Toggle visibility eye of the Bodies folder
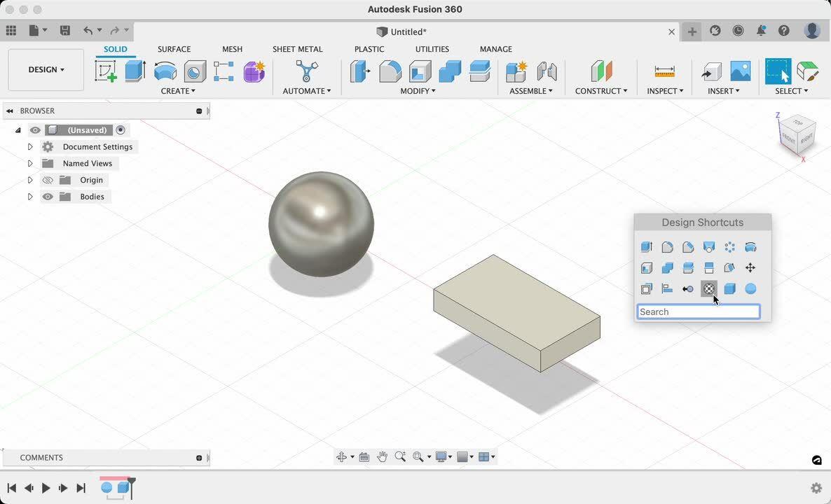The width and height of the screenshot is (831, 504). point(48,197)
